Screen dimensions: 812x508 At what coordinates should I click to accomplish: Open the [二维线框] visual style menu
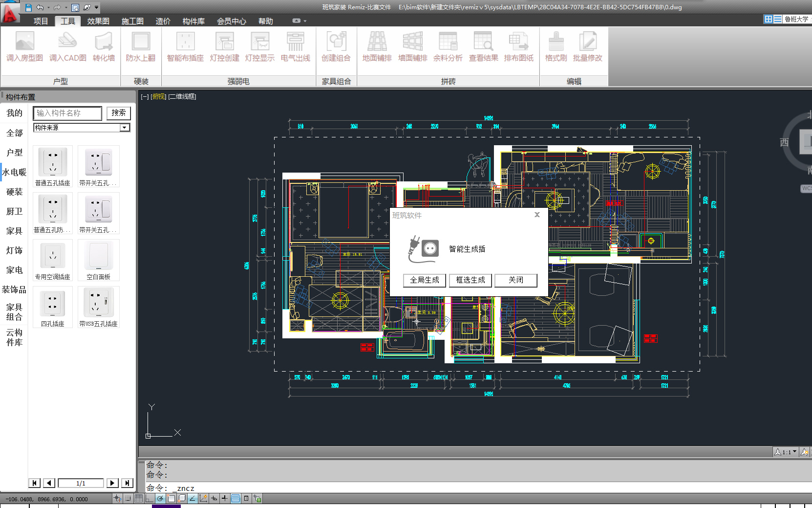182,96
